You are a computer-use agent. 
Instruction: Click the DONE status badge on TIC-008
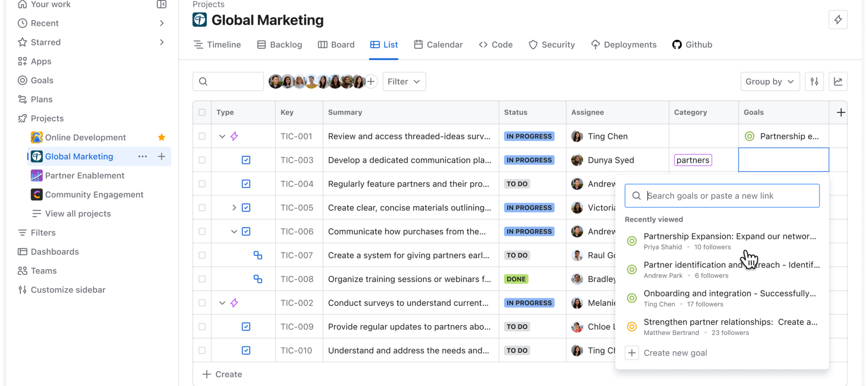point(516,279)
